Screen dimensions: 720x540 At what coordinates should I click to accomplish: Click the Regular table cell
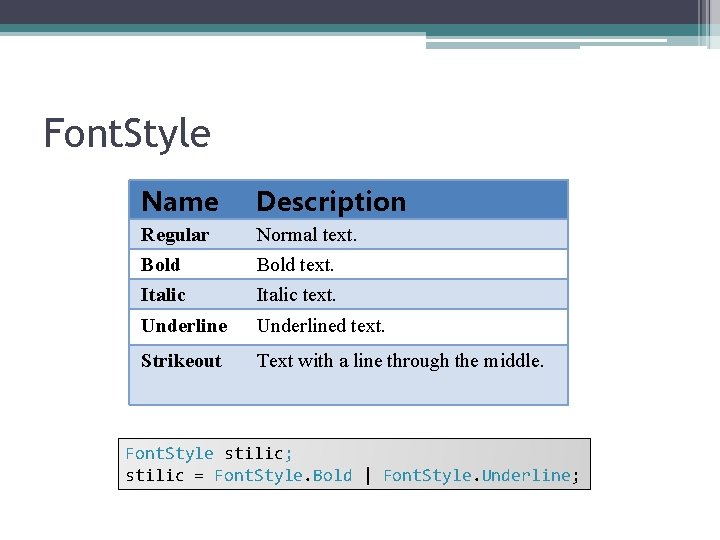coord(175,235)
